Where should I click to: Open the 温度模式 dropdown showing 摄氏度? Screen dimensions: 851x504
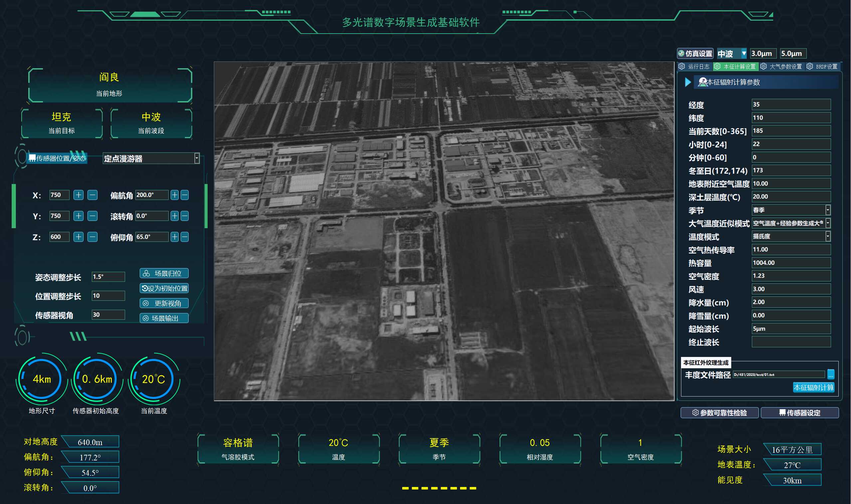coord(828,237)
